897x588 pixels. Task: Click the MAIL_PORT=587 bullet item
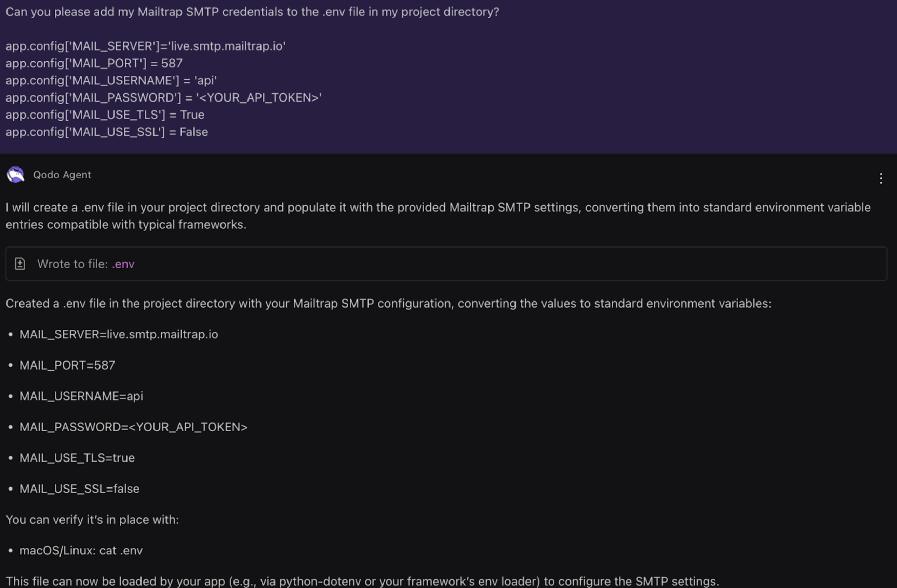67,365
